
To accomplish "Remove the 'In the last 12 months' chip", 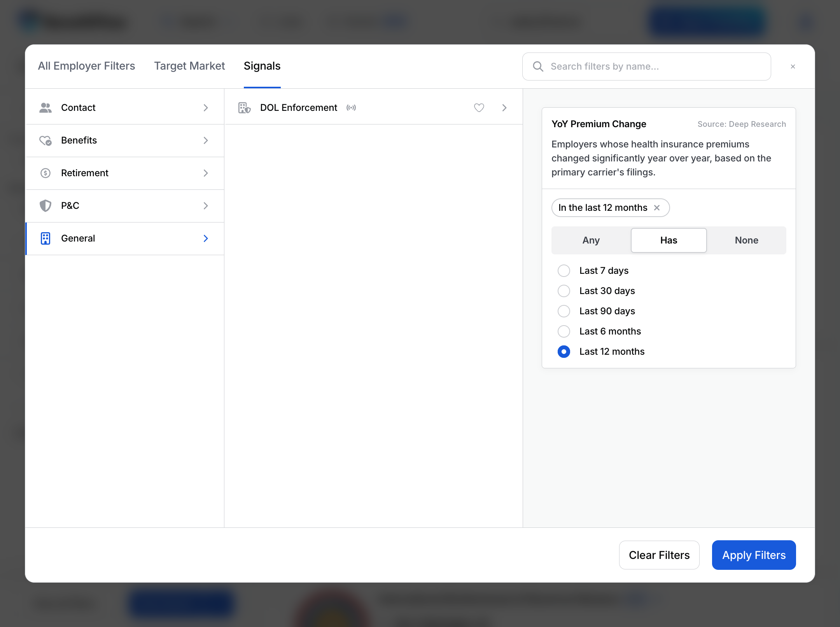I will click(x=657, y=208).
